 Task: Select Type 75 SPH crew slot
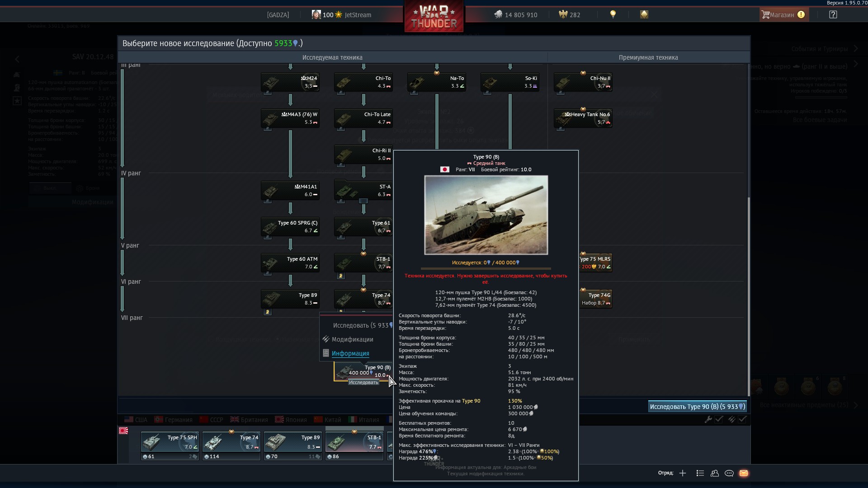coord(170,442)
